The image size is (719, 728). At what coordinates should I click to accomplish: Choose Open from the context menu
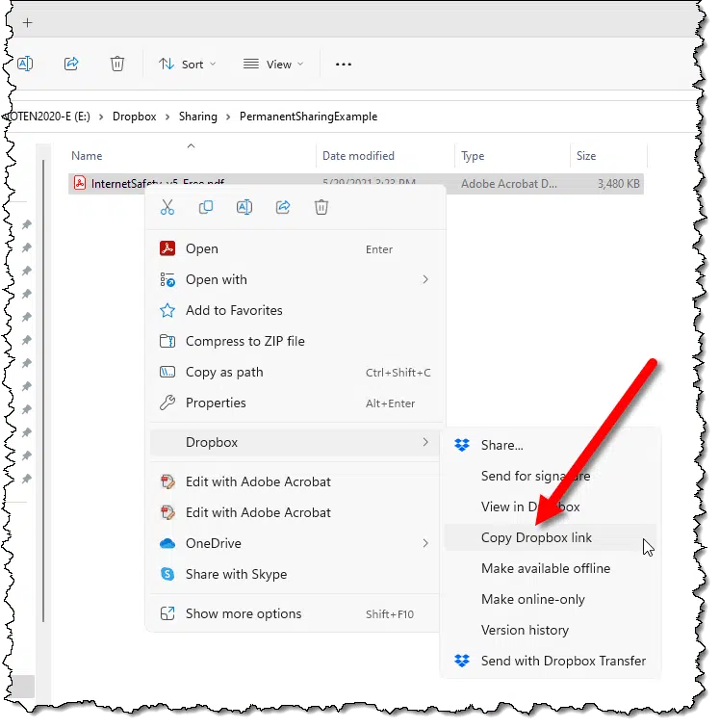tap(295, 248)
